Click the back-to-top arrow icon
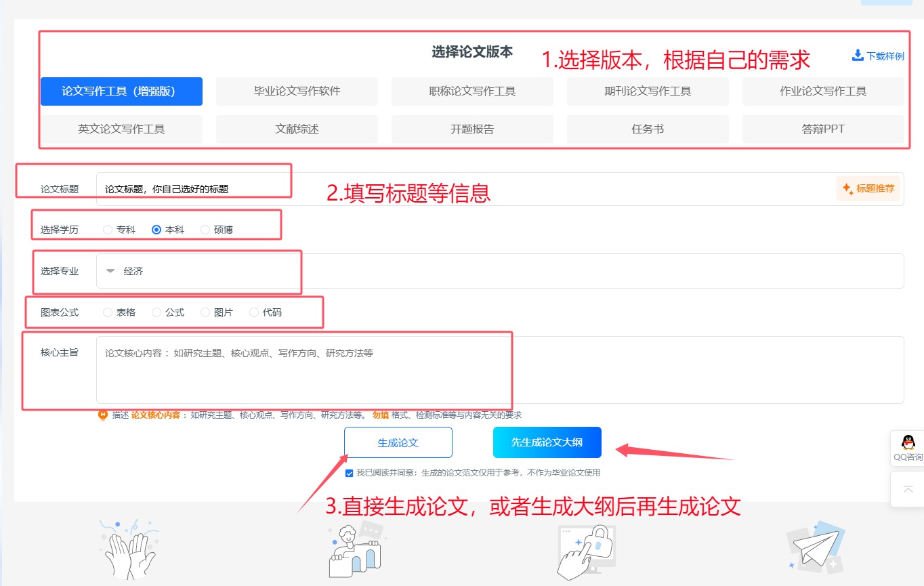This screenshot has height=586, width=924. [x=908, y=489]
